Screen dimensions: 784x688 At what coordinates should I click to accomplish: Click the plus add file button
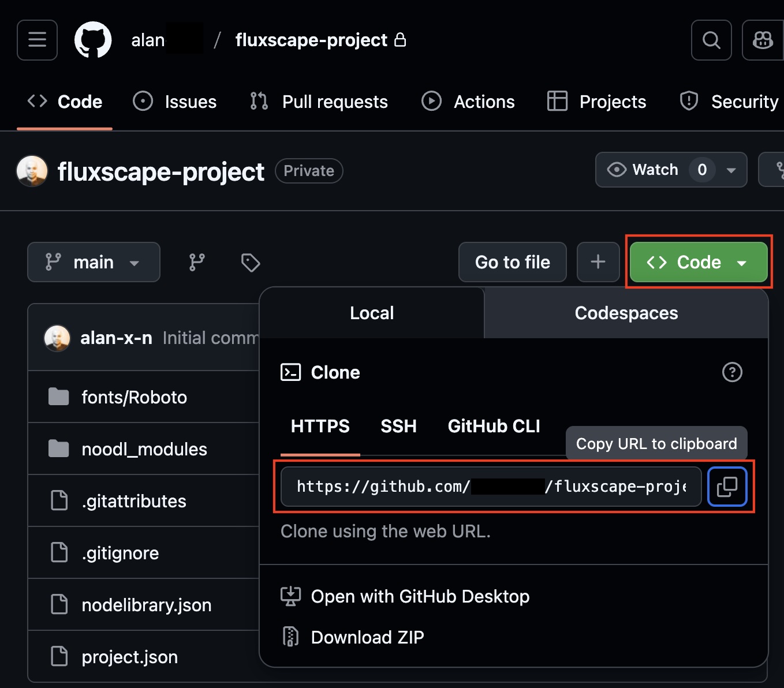tap(598, 262)
